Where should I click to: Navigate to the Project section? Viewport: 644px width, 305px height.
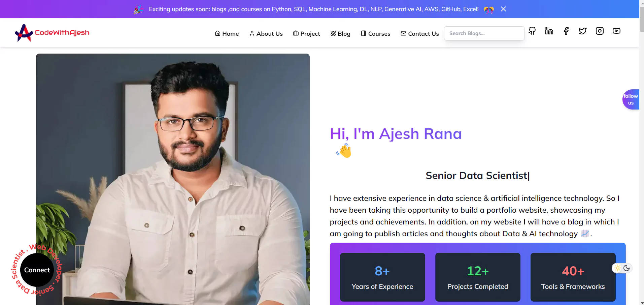tap(306, 34)
